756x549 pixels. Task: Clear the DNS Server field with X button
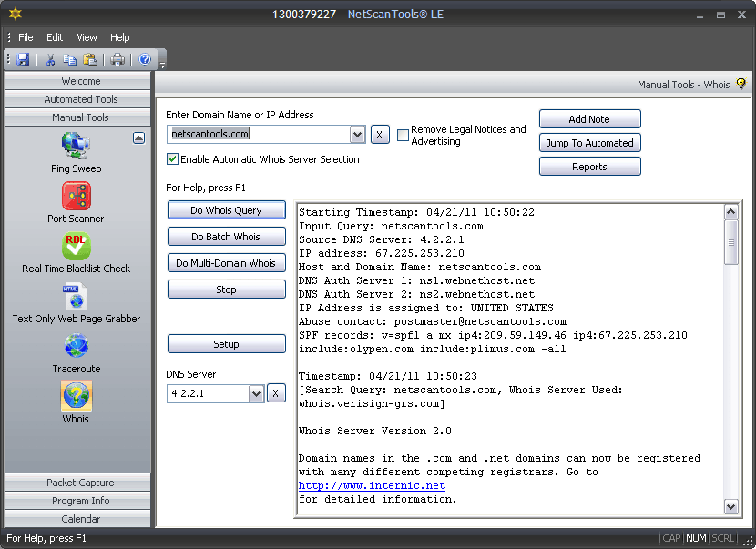276,393
